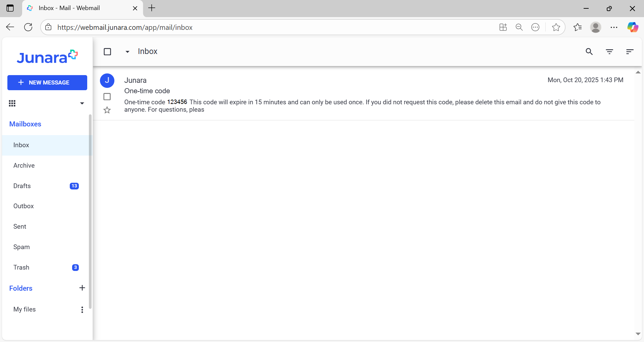
Task: Open the Outbox mailbox
Action: click(x=46, y=206)
